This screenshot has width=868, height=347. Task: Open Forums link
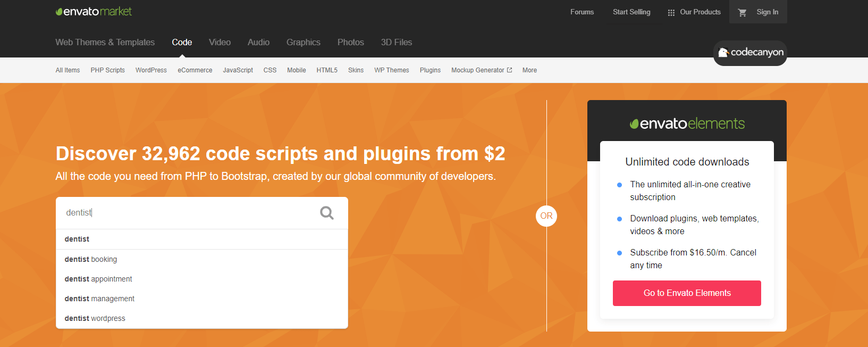pos(582,12)
